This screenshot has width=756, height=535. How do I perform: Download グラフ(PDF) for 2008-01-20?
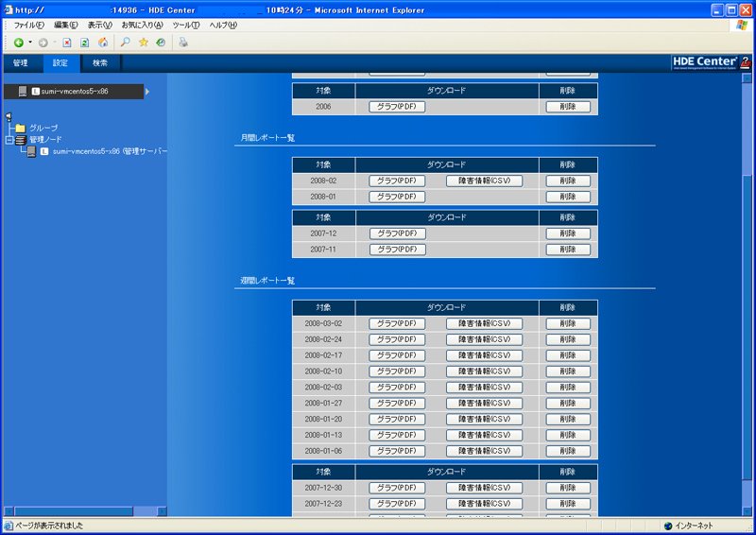[x=397, y=420]
